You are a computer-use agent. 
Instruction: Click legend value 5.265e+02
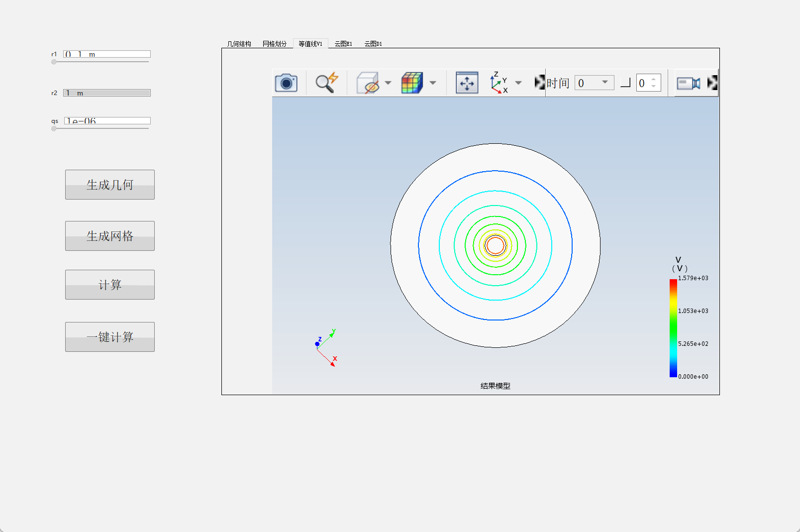pos(693,344)
